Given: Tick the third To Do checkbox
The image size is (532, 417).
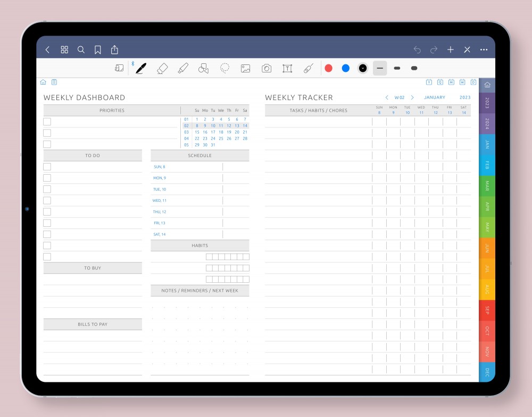Looking at the screenshot, I should pyautogui.click(x=47, y=189).
